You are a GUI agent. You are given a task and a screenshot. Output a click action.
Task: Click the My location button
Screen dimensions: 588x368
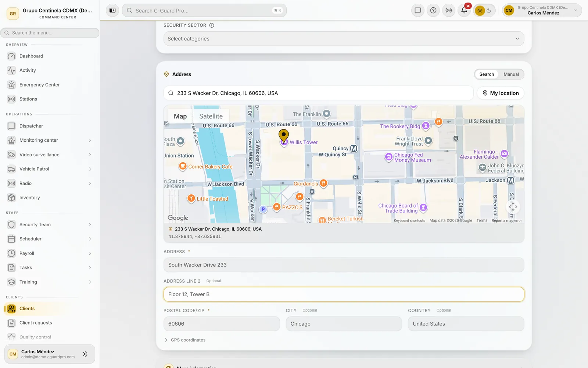pyautogui.click(x=501, y=93)
